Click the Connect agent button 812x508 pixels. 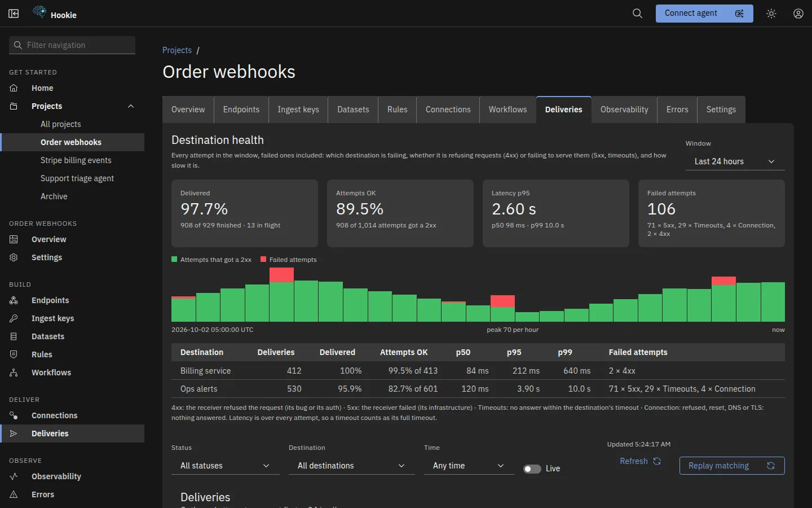[x=704, y=14]
